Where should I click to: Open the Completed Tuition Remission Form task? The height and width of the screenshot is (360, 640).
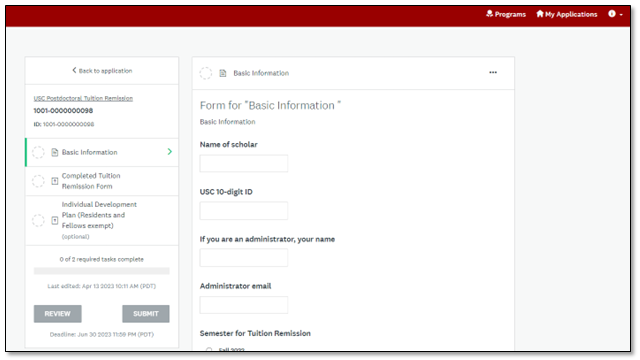pyautogui.click(x=102, y=181)
